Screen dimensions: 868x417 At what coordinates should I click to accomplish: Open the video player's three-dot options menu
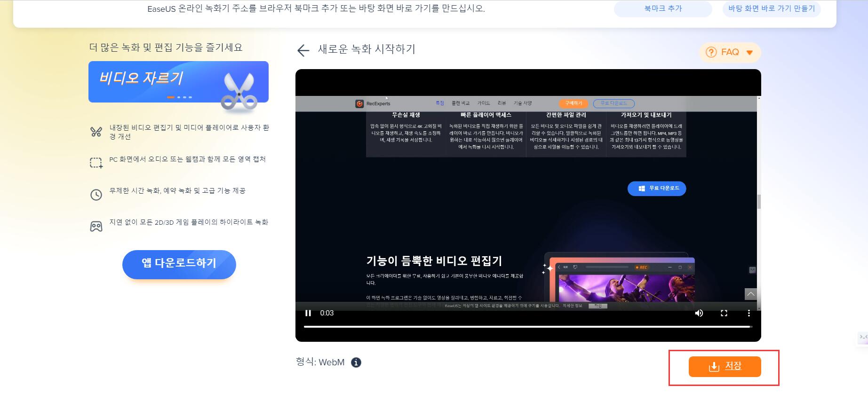pos(749,313)
